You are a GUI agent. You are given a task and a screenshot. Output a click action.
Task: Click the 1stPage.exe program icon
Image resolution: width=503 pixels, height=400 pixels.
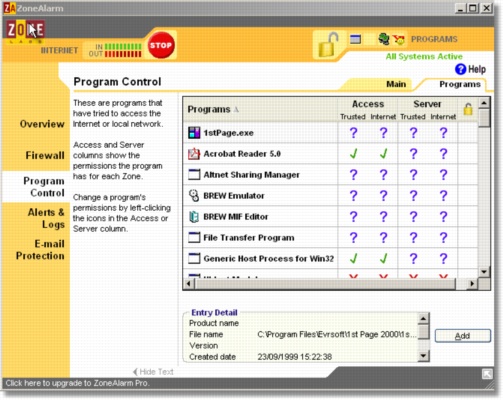coord(194,133)
